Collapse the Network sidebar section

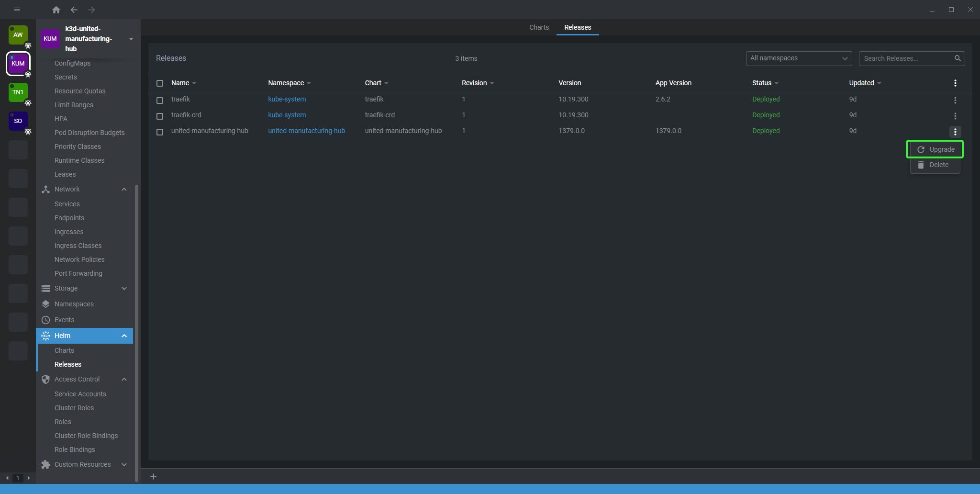[124, 190]
